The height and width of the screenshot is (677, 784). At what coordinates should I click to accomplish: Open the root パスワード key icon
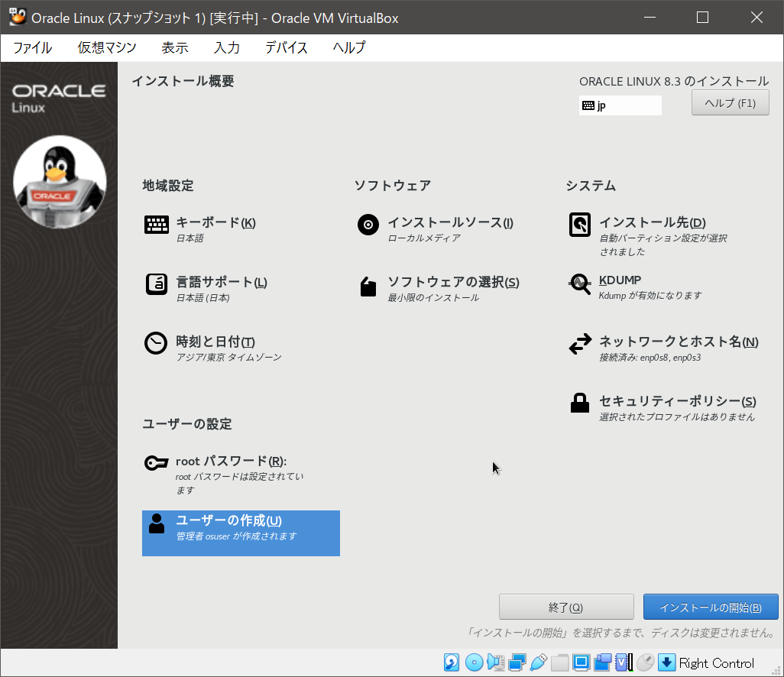[x=156, y=463]
